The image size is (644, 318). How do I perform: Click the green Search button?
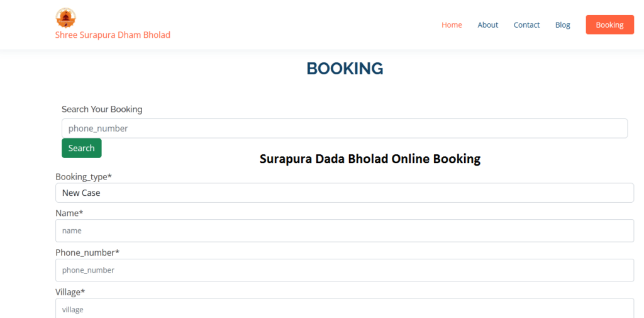point(81,148)
